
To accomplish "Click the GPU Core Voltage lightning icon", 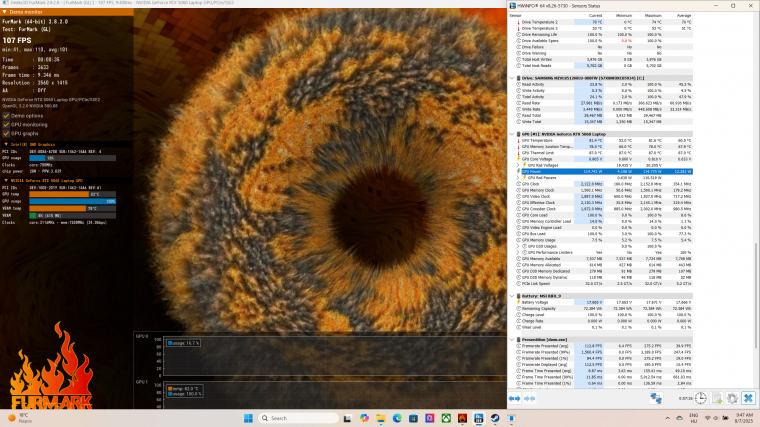I will point(518,159).
